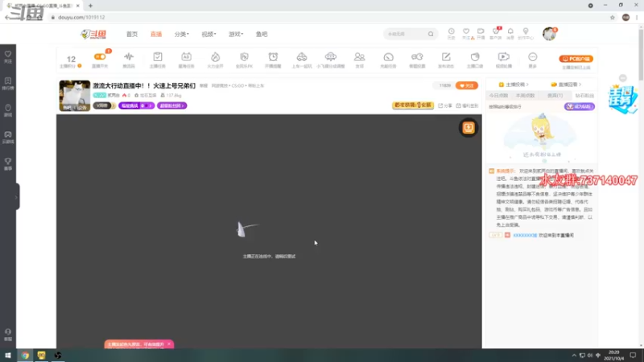Click the page vertical scrollbar
Screen dimensions: 644x362
point(641,53)
